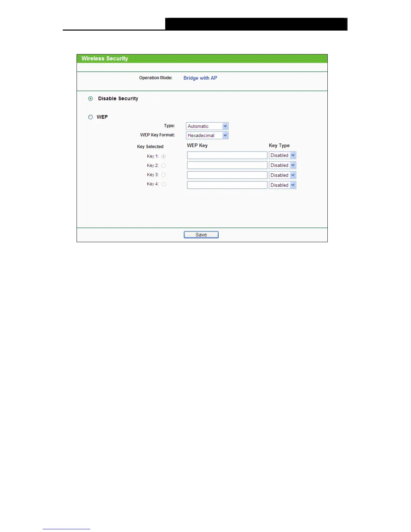Click the WEP Key column heading
411x532 pixels.
(197, 145)
